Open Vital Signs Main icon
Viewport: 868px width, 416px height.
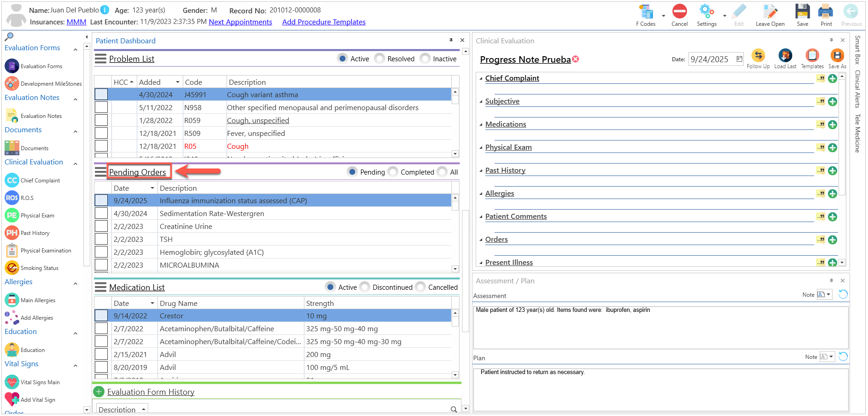[12, 382]
